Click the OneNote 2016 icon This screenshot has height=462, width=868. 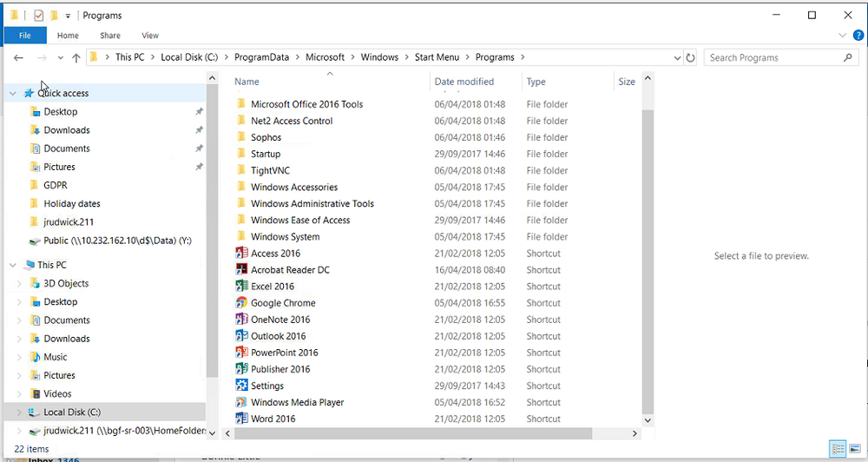pos(241,320)
